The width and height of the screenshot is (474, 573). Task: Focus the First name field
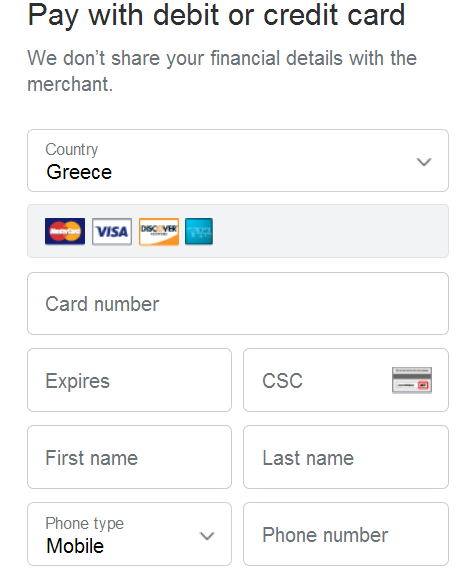click(x=129, y=457)
